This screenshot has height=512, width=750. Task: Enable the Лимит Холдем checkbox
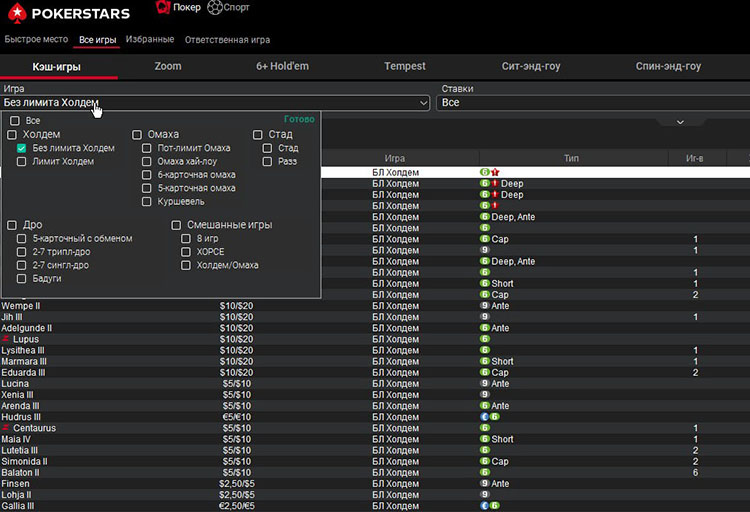pyautogui.click(x=22, y=161)
